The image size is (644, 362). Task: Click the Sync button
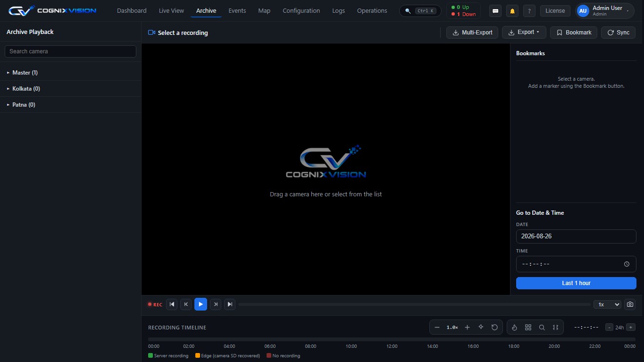618,33
